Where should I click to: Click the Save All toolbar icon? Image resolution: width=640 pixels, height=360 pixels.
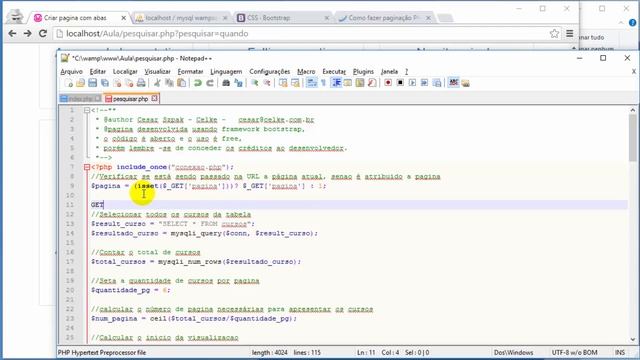click(105, 83)
